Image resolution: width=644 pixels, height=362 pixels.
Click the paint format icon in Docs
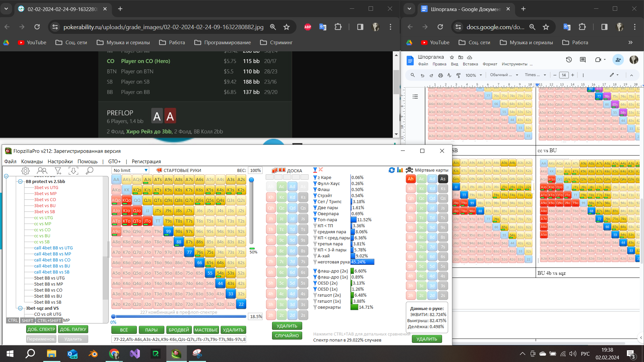tap(459, 75)
